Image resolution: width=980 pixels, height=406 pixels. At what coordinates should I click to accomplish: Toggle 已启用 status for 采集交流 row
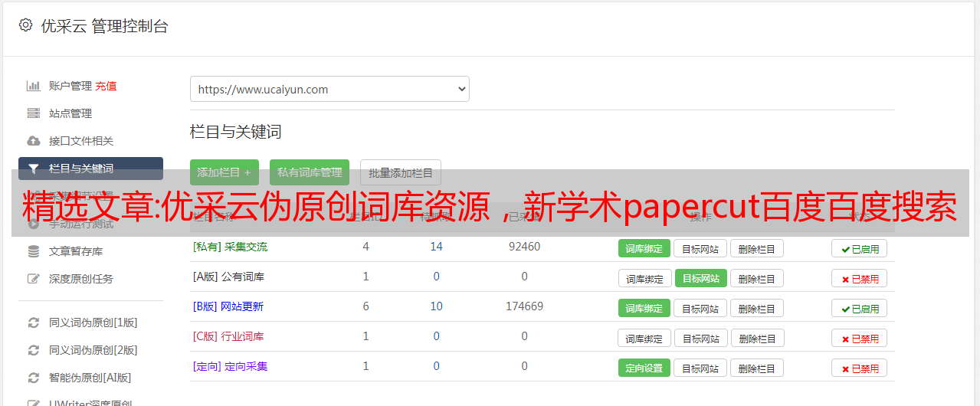(859, 248)
